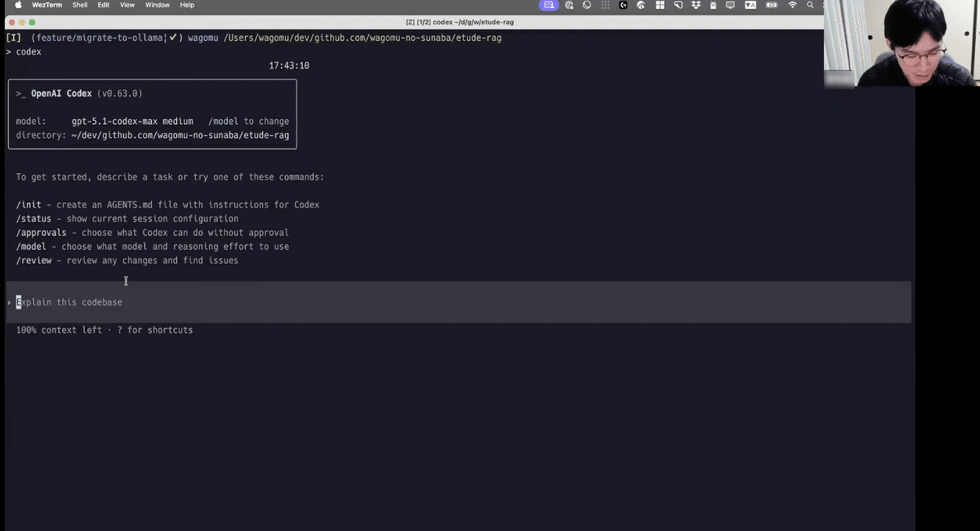Click the four-square grid menu bar icon

pos(659,5)
